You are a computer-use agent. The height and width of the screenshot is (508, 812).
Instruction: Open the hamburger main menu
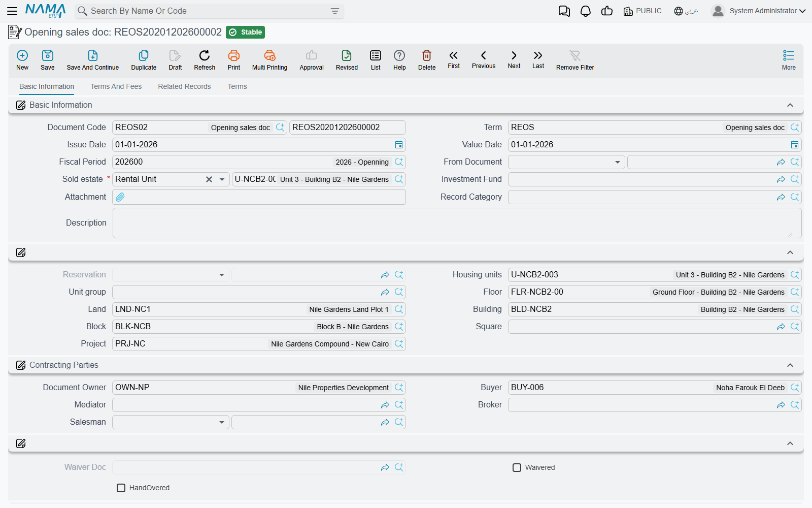(x=12, y=11)
